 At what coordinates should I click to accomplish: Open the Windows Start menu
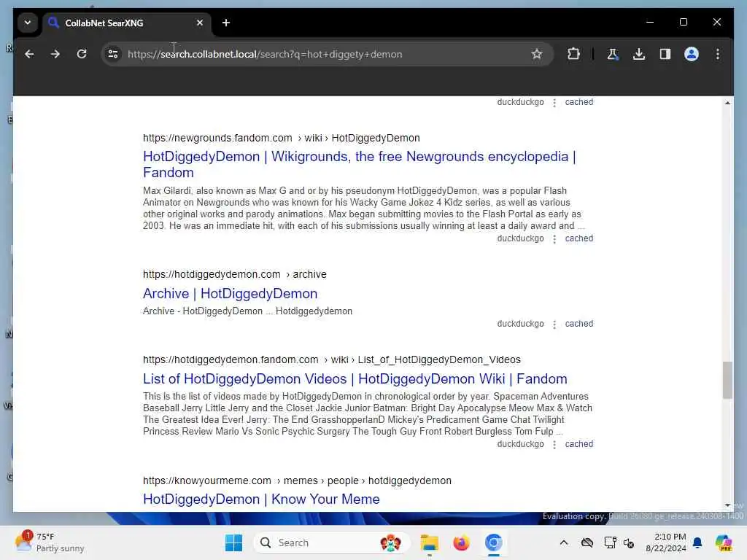233,542
